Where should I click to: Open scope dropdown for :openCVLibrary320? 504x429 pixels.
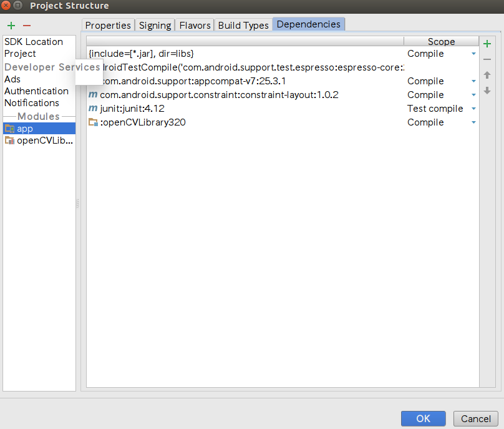click(x=473, y=122)
